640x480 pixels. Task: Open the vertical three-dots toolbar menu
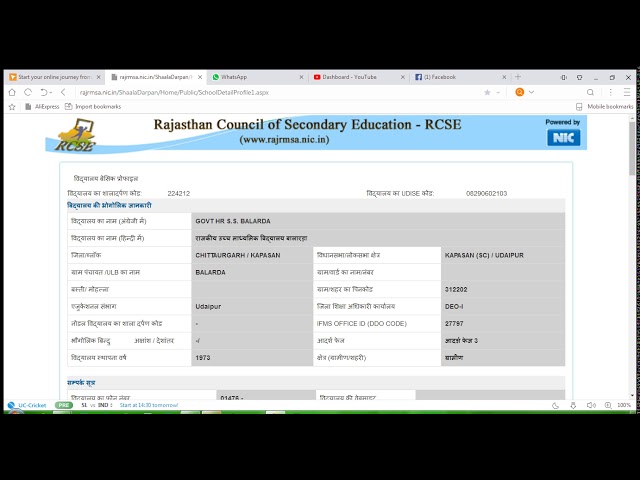[x=611, y=92]
